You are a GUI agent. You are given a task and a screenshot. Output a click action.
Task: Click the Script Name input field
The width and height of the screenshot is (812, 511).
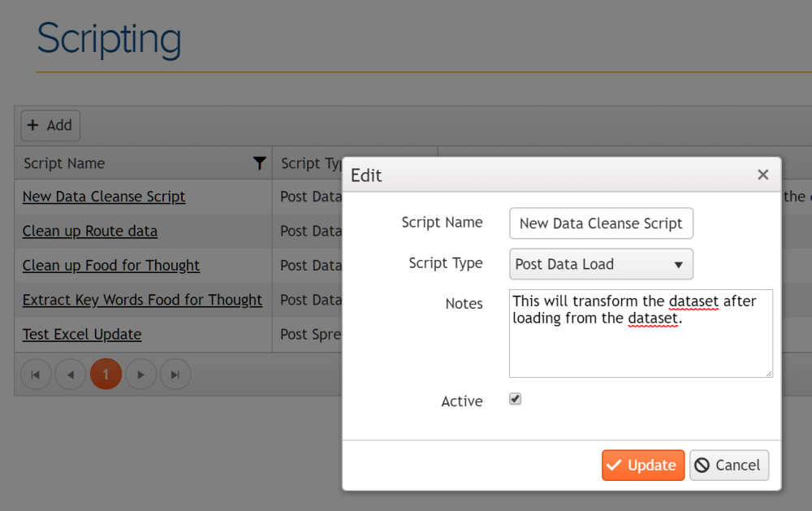[x=601, y=223]
